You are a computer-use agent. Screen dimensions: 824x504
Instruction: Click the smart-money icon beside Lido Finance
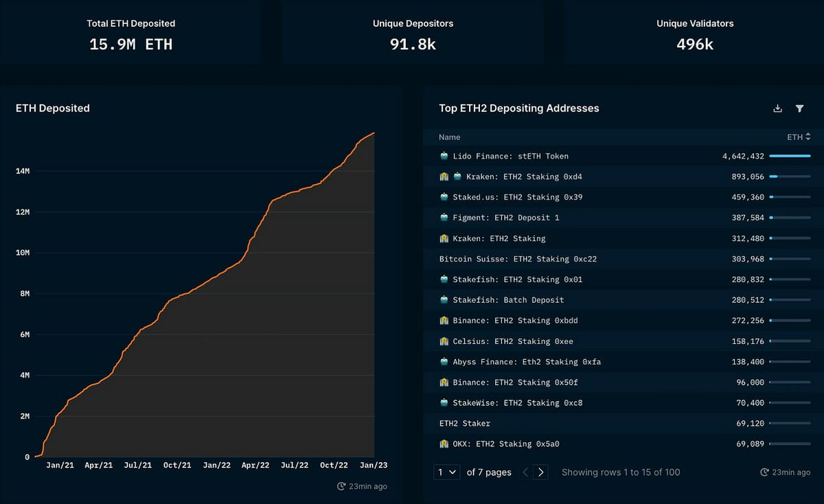tap(444, 156)
